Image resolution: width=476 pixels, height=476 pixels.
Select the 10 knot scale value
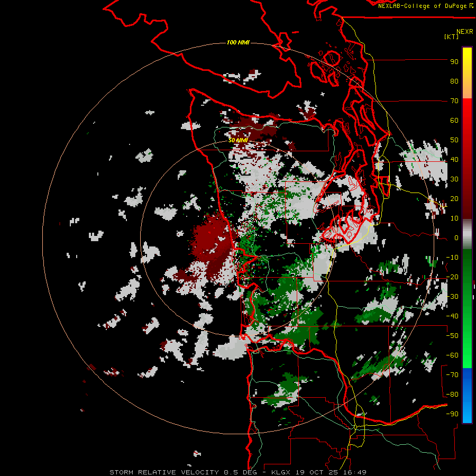coord(454,218)
